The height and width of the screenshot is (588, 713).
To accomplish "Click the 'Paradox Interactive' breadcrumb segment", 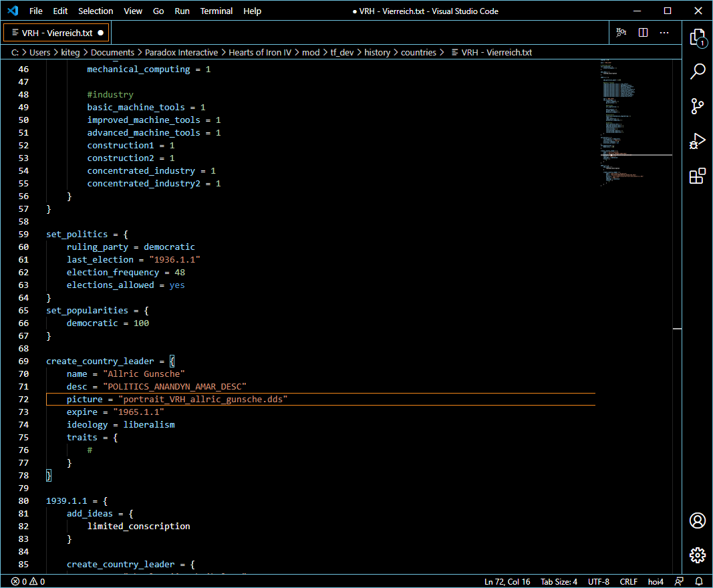I will pyautogui.click(x=182, y=52).
